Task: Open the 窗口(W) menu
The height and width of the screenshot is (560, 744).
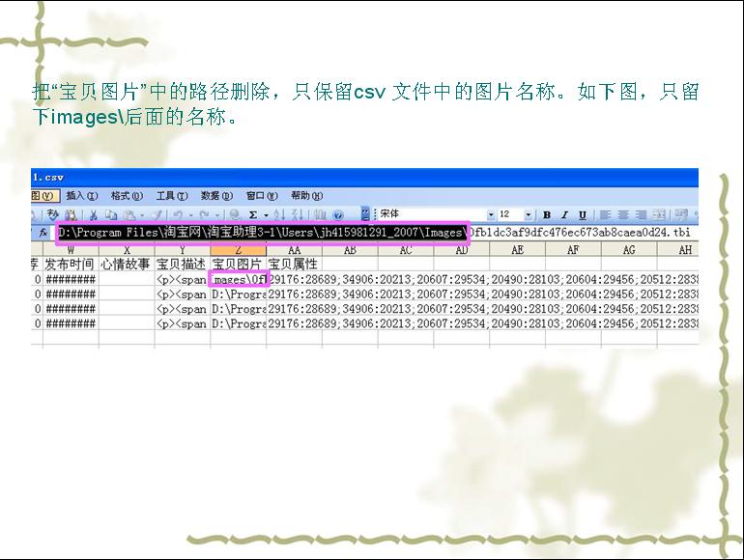Action: [x=262, y=196]
